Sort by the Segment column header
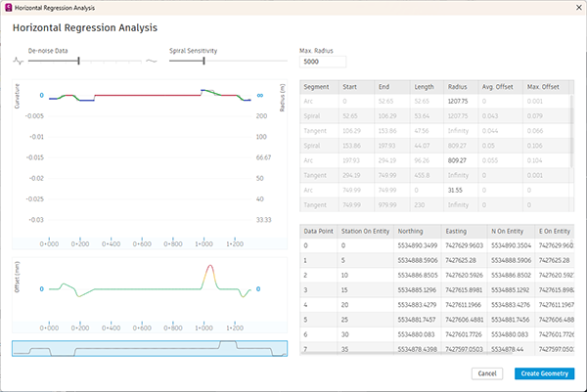 coord(319,87)
